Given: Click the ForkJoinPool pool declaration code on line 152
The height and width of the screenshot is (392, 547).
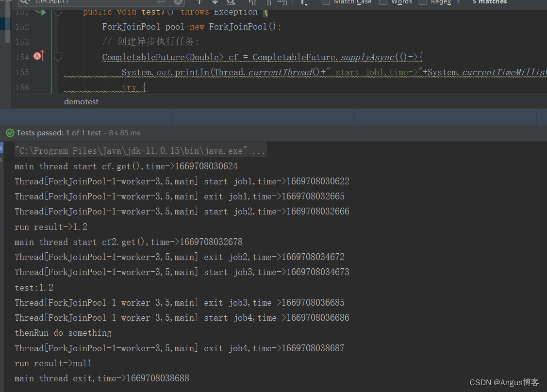Looking at the screenshot, I should click(192, 27).
